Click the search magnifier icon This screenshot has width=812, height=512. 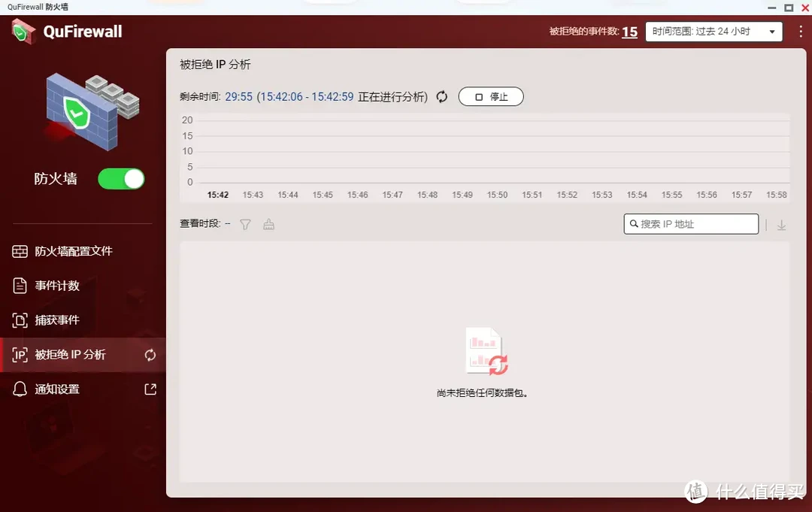point(634,224)
